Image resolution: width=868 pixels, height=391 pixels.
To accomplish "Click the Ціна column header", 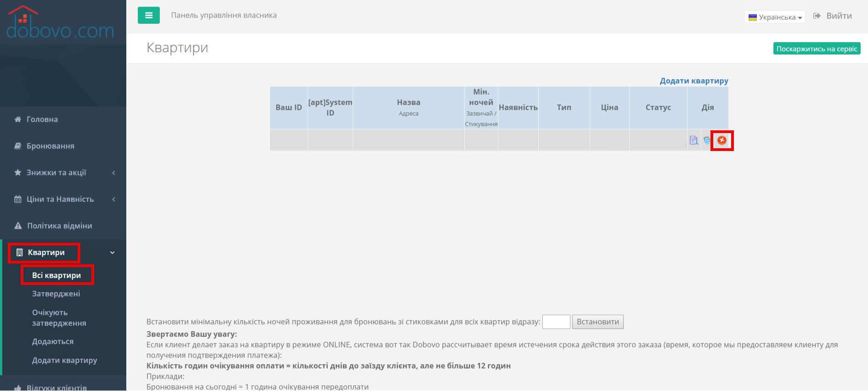I will (609, 107).
